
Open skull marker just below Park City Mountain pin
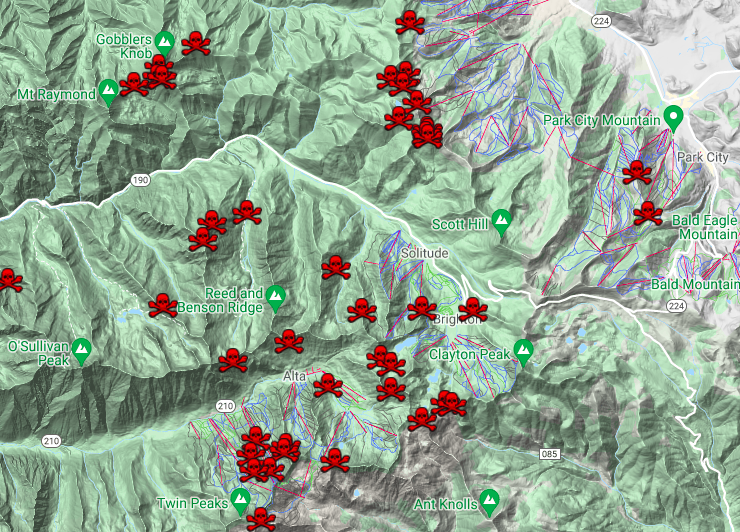point(635,173)
